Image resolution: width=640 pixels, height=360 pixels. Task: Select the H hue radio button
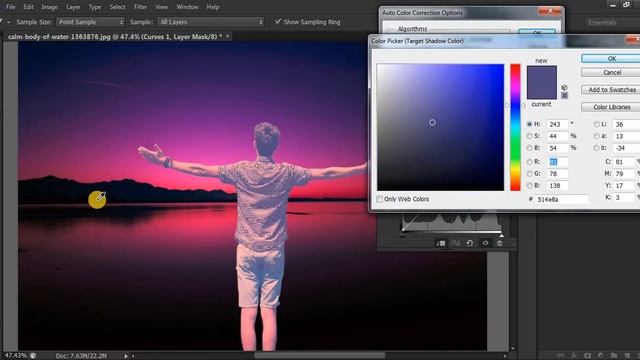[529, 124]
